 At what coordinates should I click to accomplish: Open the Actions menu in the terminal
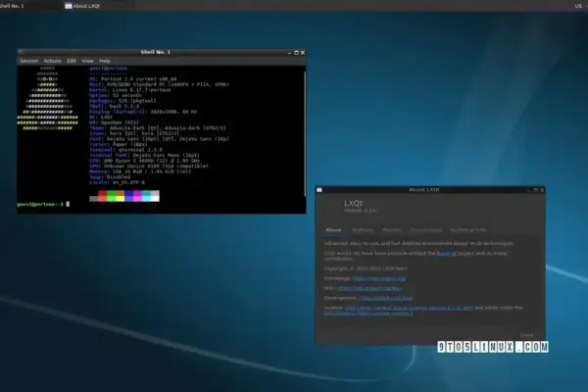(52, 61)
